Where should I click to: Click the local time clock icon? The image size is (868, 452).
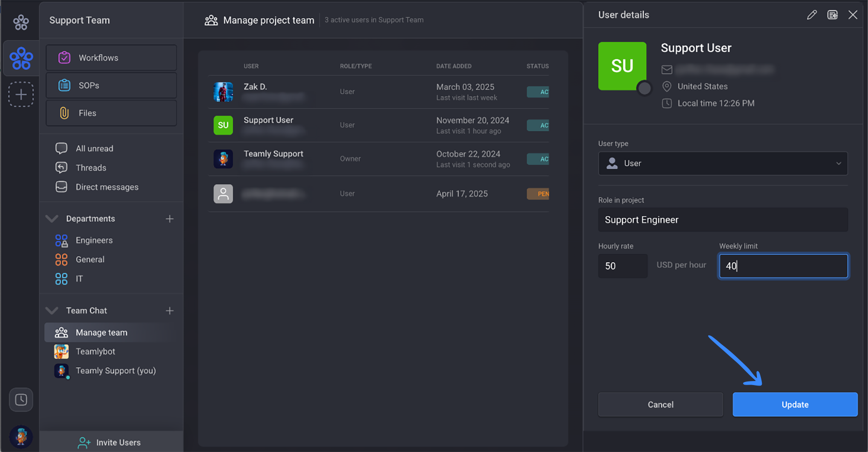click(667, 103)
